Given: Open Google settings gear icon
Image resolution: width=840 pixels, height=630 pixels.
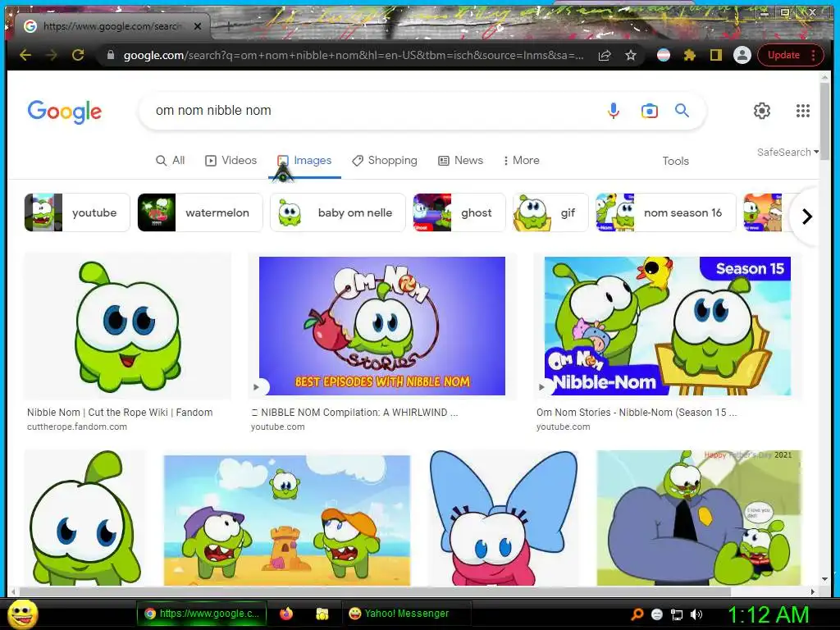Looking at the screenshot, I should pos(762,111).
